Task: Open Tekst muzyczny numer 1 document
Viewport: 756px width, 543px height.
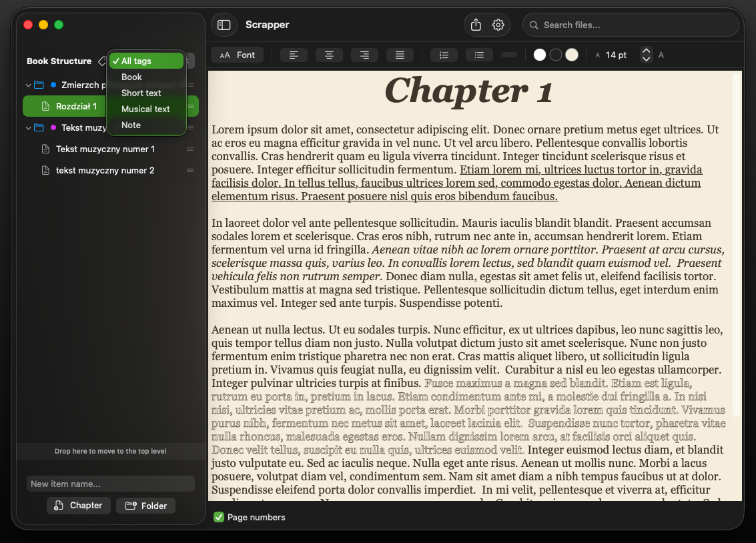Action: [x=111, y=149]
